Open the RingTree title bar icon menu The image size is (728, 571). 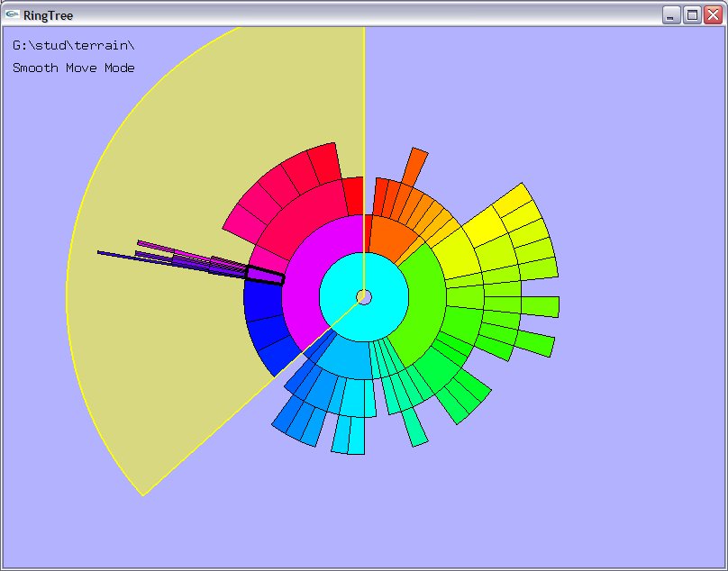(12, 14)
